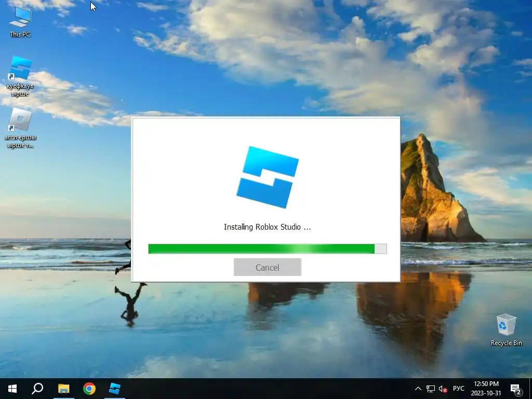This screenshot has height=399, width=532.
Task: Open clock showing 12:50 PM
Action: (x=486, y=389)
